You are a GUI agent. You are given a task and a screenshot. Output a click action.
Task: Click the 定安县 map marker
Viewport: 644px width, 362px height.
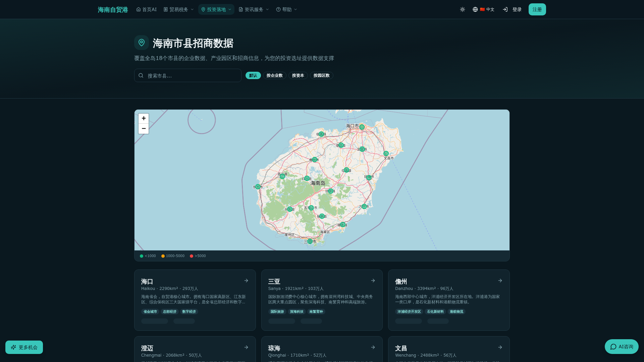(362, 149)
